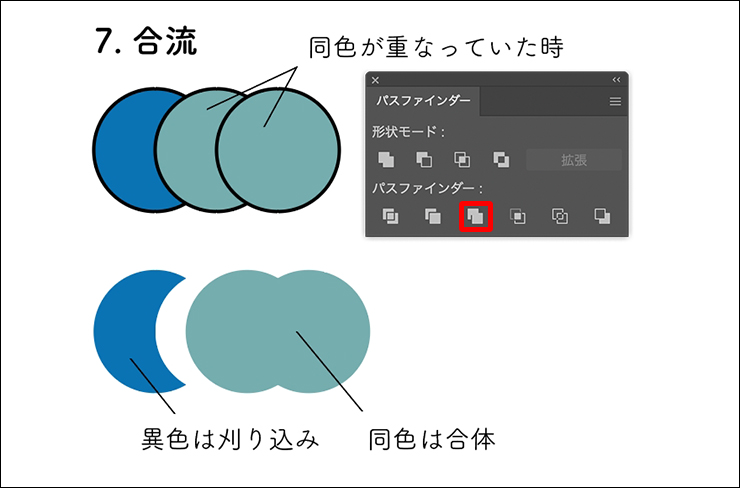This screenshot has height=488, width=740.
Task: Choose the Intersect shape mode icon
Action: coord(462,160)
